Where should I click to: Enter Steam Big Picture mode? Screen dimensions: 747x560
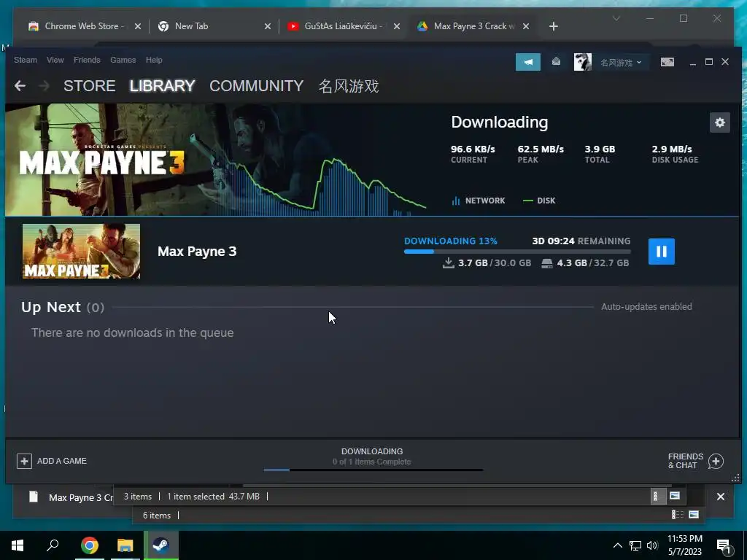(667, 62)
